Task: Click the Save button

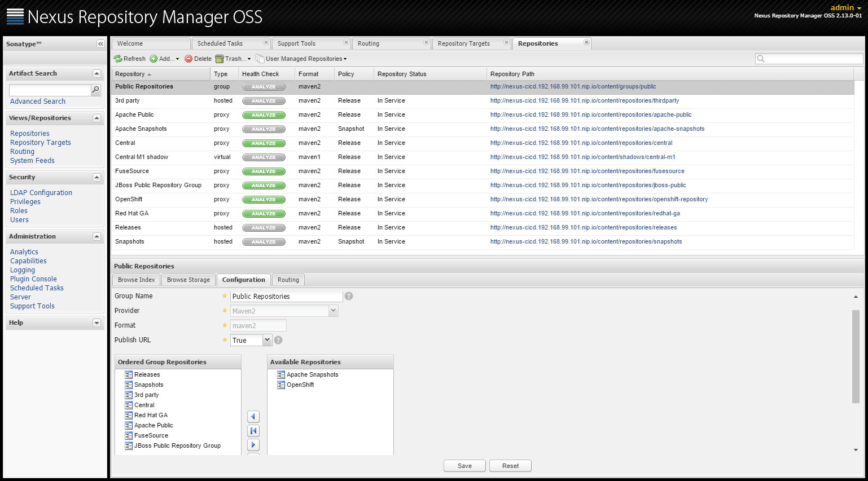Action: pos(464,466)
